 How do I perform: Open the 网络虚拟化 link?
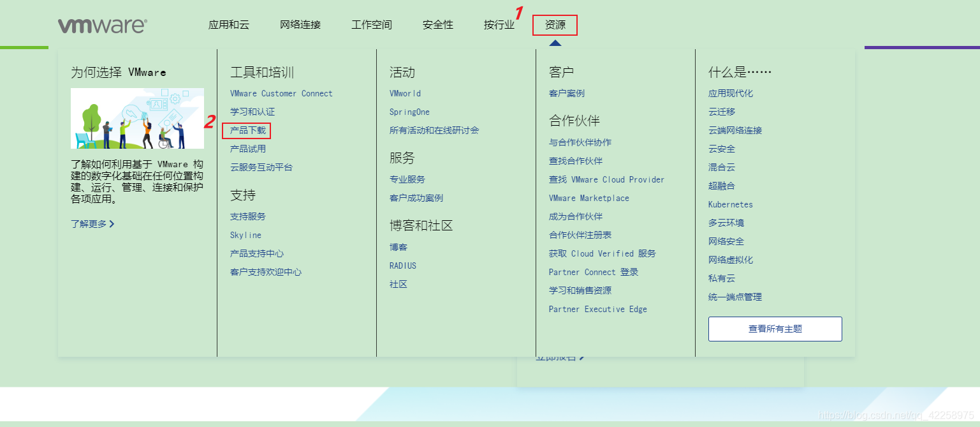tap(731, 260)
